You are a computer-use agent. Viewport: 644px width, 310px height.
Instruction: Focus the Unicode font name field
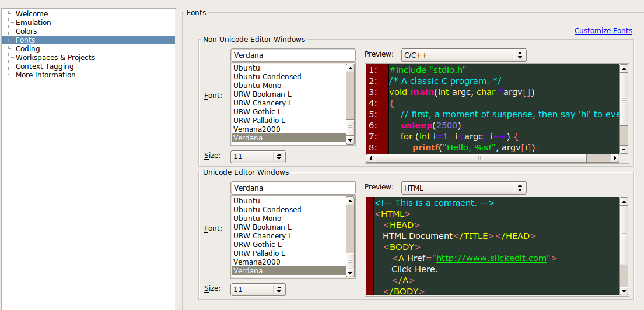point(293,188)
